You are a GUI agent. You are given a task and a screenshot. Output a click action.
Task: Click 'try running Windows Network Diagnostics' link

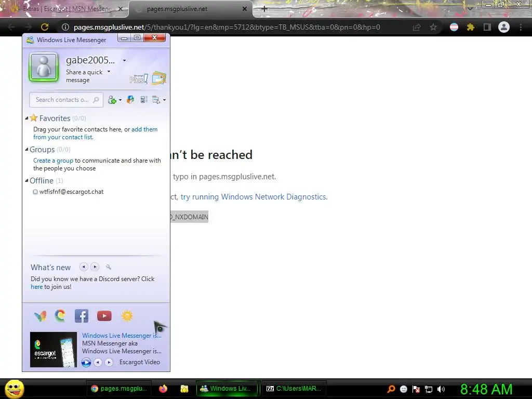[254, 197]
